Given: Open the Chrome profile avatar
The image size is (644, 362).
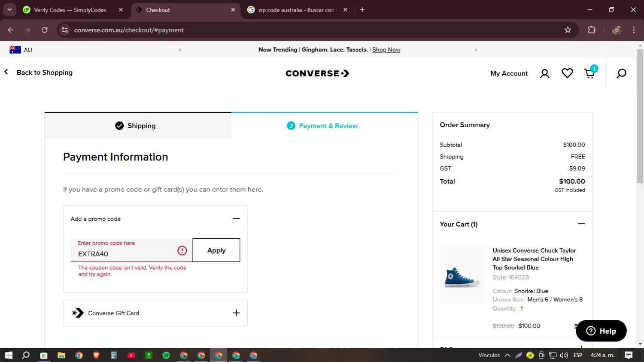Looking at the screenshot, I should [x=617, y=30].
